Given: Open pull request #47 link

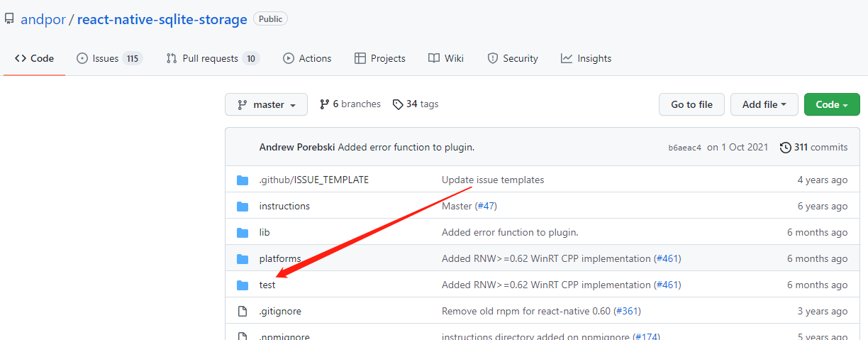Looking at the screenshot, I should point(486,206).
